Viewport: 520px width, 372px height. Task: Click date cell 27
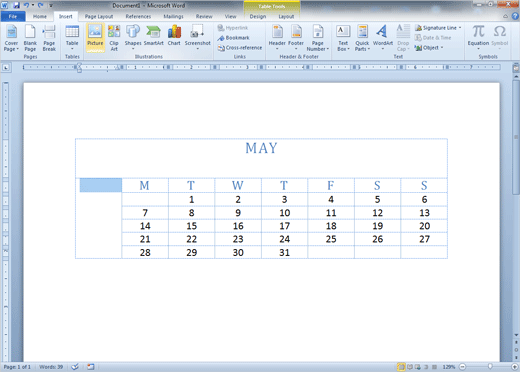coord(424,239)
